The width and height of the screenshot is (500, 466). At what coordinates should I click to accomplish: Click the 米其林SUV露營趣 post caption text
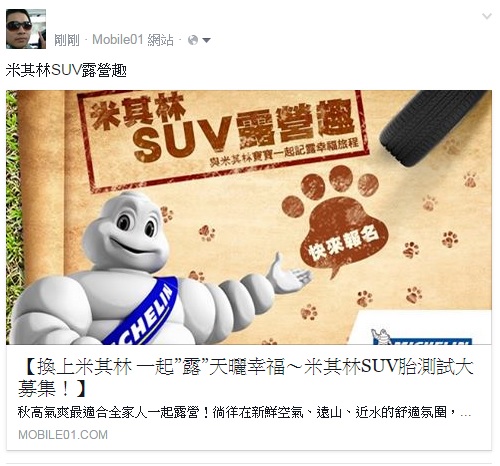66,70
